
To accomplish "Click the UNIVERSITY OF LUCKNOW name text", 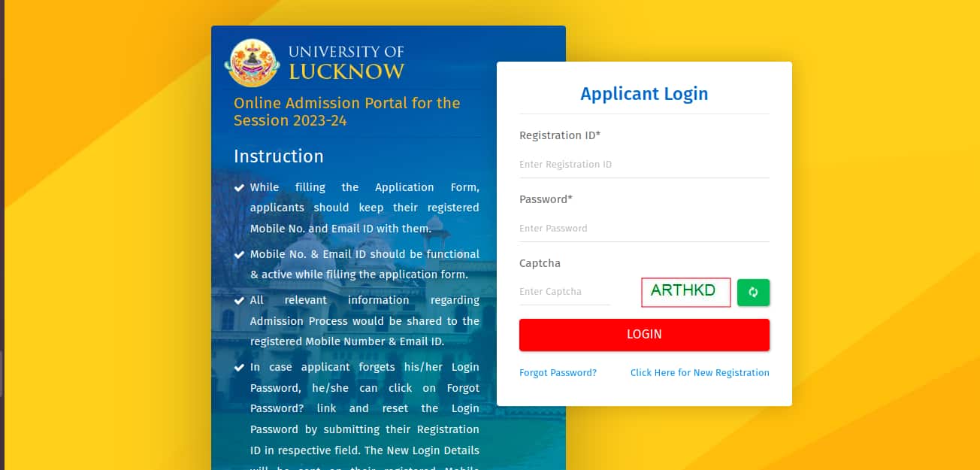I will tap(346, 62).
